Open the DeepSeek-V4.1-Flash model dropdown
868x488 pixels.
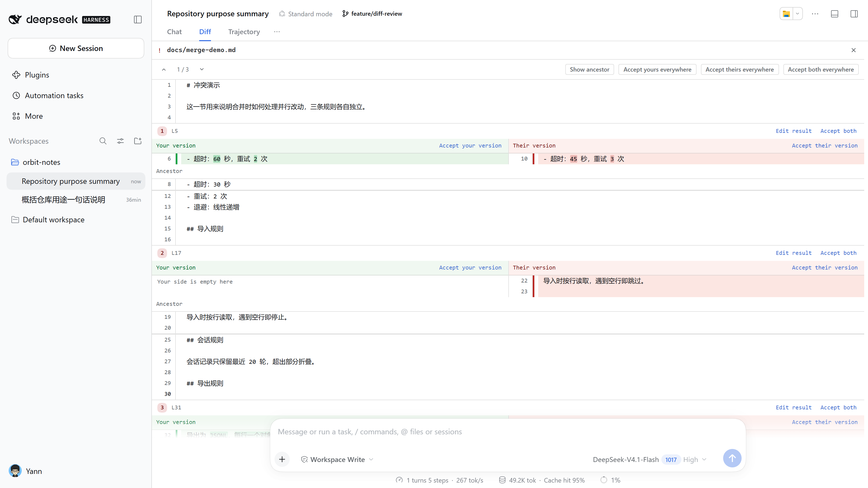tap(650, 459)
